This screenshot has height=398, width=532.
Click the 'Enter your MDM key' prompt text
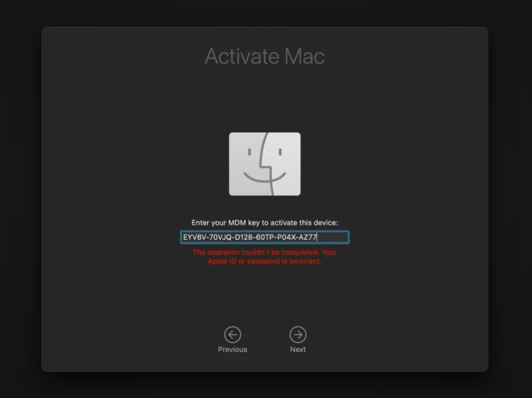[x=265, y=222]
